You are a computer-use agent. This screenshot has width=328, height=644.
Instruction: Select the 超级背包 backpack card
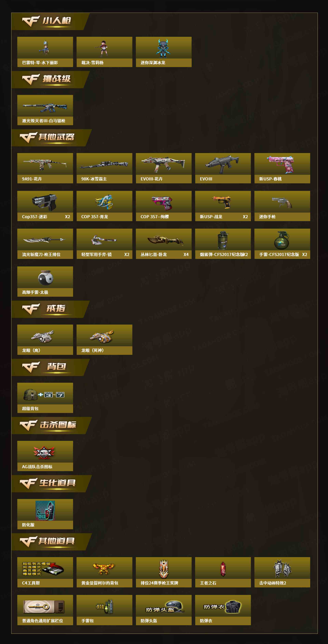click(x=45, y=398)
